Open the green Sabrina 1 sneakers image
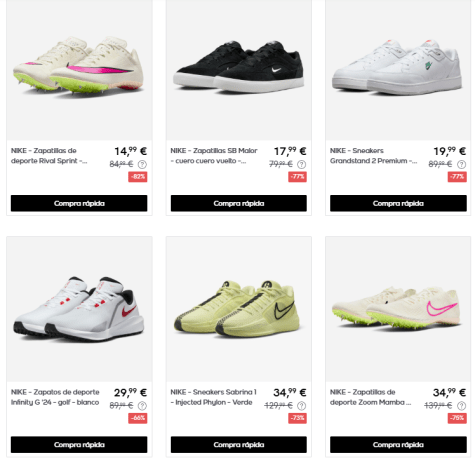Image resolution: width=475 pixels, height=458 pixels. (239, 309)
